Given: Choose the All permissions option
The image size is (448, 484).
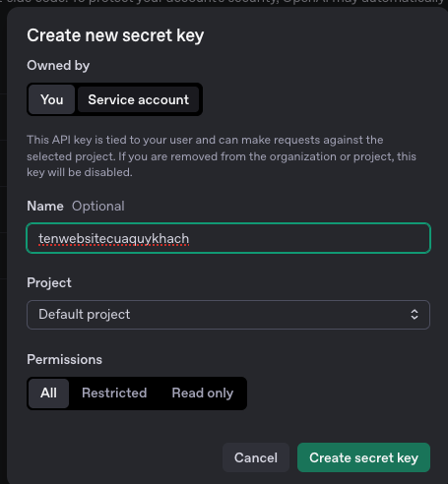Looking at the screenshot, I should [x=48, y=393].
